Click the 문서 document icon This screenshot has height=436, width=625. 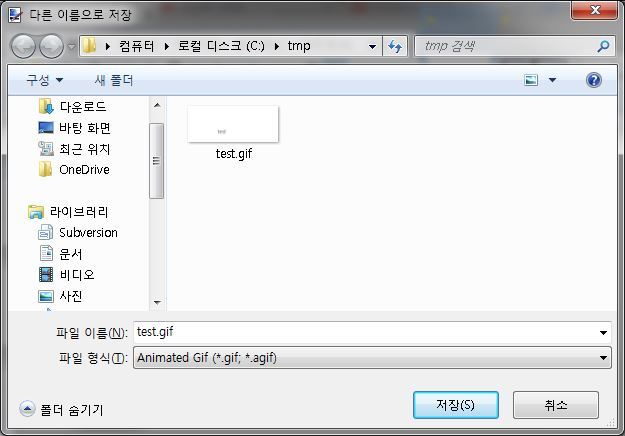pyautogui.click(x=46, y=253)
